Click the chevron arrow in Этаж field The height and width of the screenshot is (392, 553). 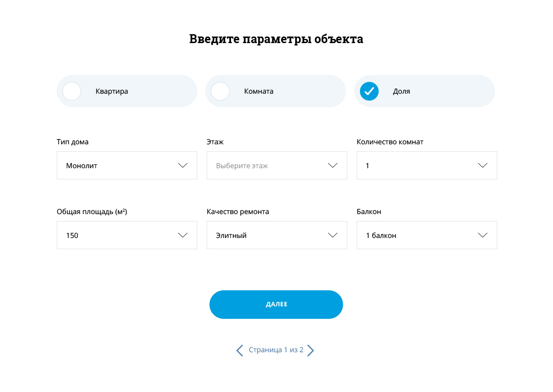pos(333,165)
